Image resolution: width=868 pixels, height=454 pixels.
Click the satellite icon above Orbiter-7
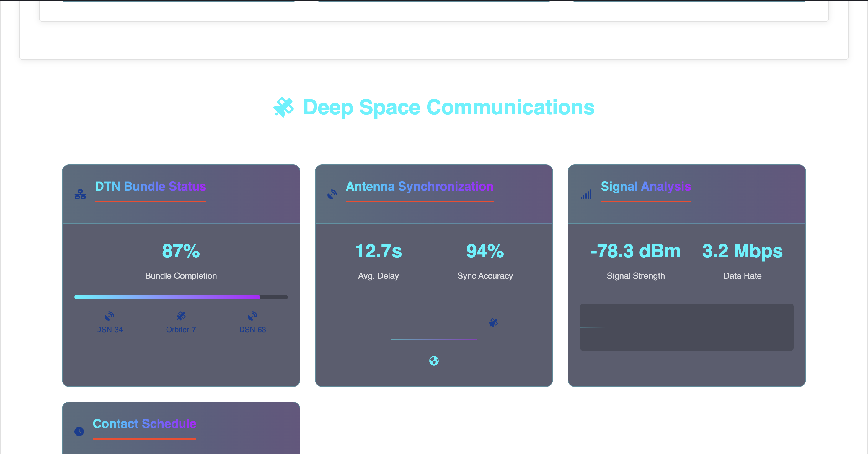tap(181, 316)
